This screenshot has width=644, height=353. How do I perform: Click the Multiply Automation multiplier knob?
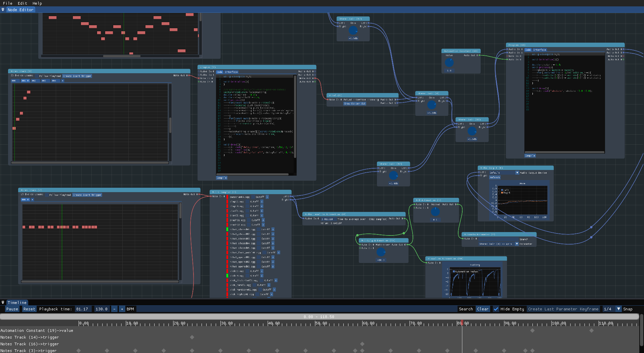click(x=381, y=252)
